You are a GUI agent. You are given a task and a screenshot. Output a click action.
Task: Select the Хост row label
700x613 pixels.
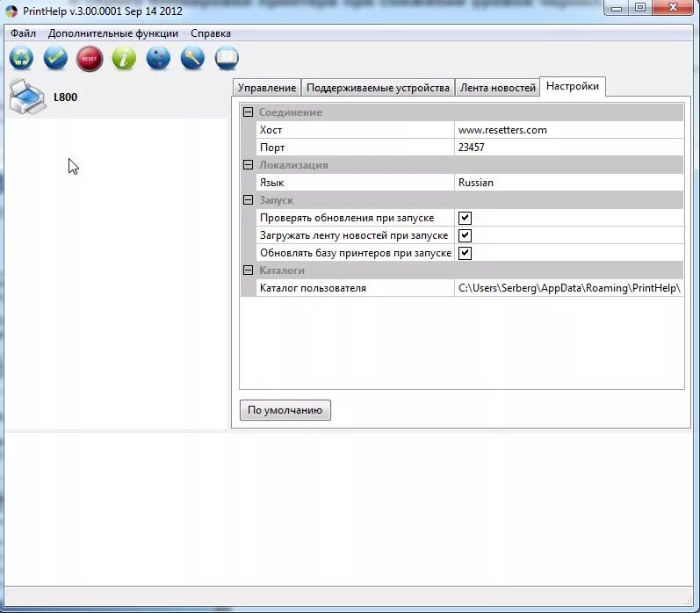pyautogui.click(x=271, y=130)
